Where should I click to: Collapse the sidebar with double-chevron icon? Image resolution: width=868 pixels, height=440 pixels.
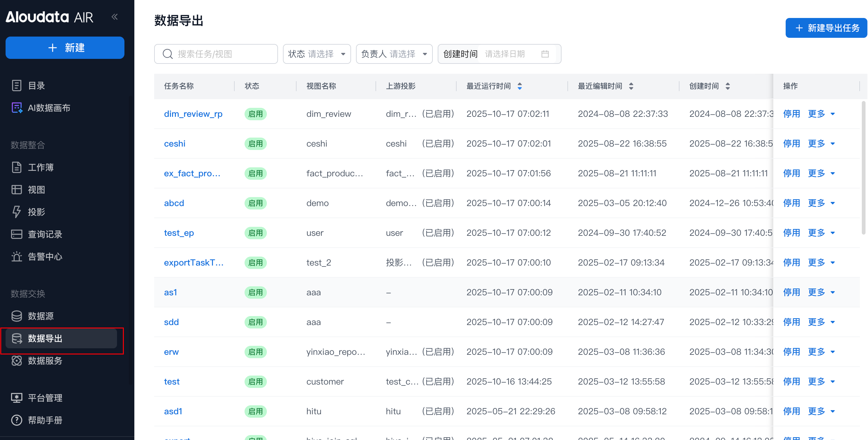click(115, 16)
